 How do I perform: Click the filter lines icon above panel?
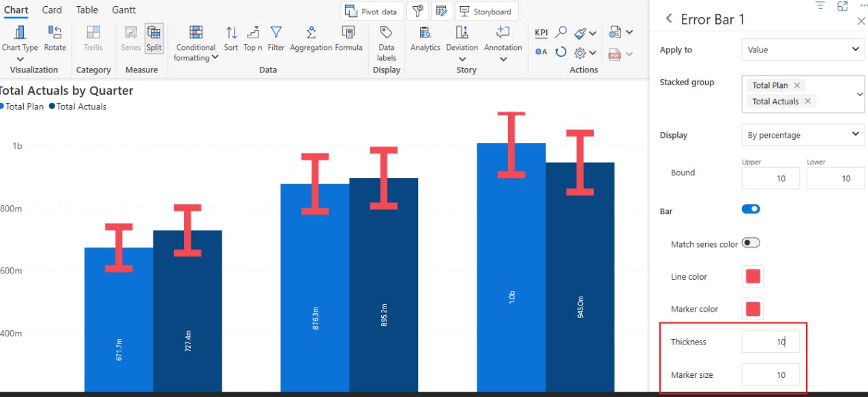(x=820, y=5)
